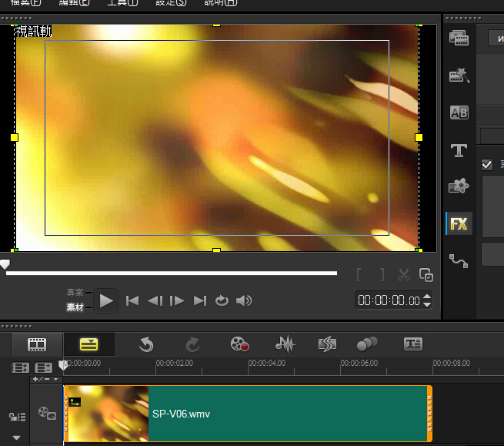Viewport: 504px width, 446px height.
Task: Toggle Repeat playback
Action: click(222, 301)
